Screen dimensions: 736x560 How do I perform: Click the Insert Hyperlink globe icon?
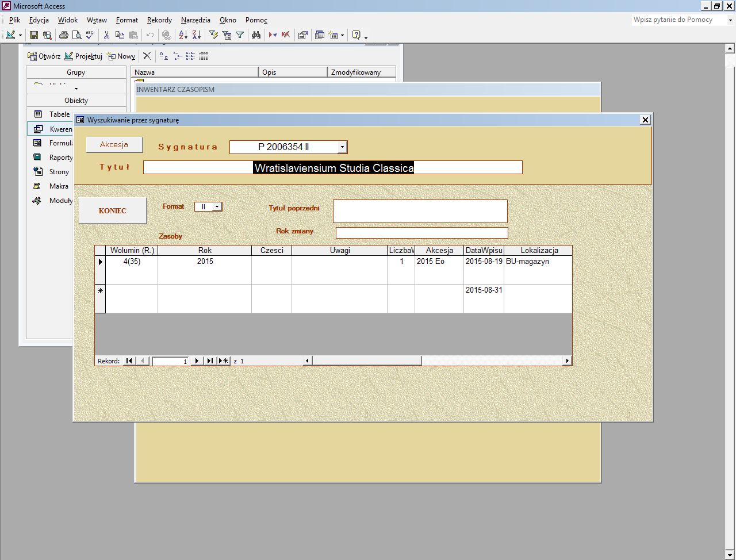pyautogui.click(x=166, y=35)
